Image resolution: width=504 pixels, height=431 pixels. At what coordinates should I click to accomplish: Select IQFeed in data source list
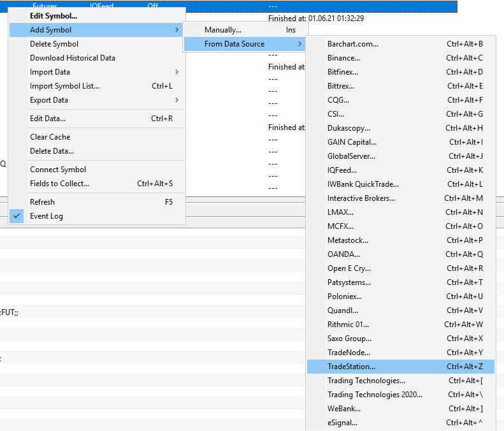click(x=401, y=170)
